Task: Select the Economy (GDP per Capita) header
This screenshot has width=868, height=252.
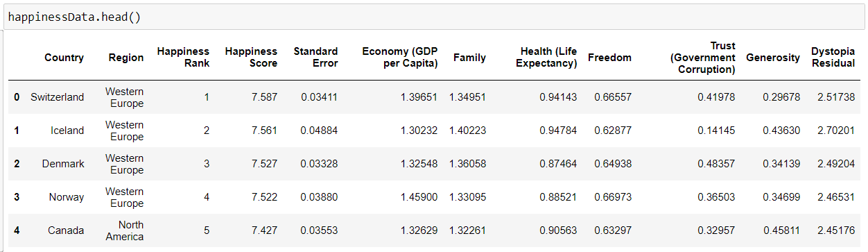Action: pyautogui.click(x=399, y=58)
